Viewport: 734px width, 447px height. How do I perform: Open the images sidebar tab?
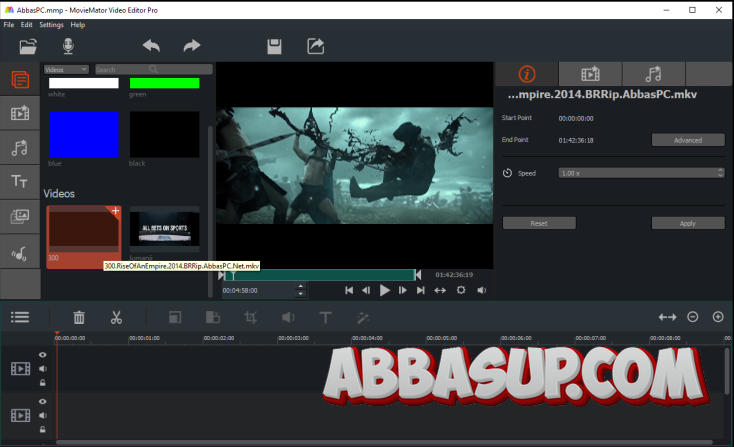pyautogui.click(x=20, y=216)
